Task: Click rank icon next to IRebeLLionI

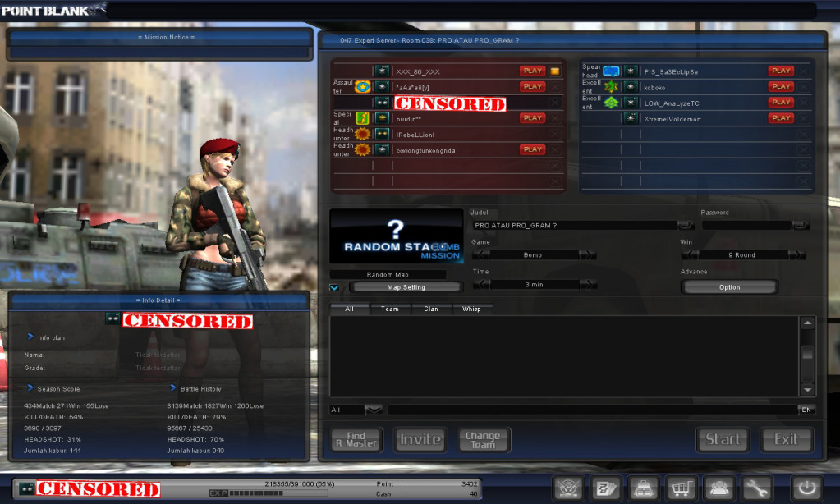Action: pos(382,134)
